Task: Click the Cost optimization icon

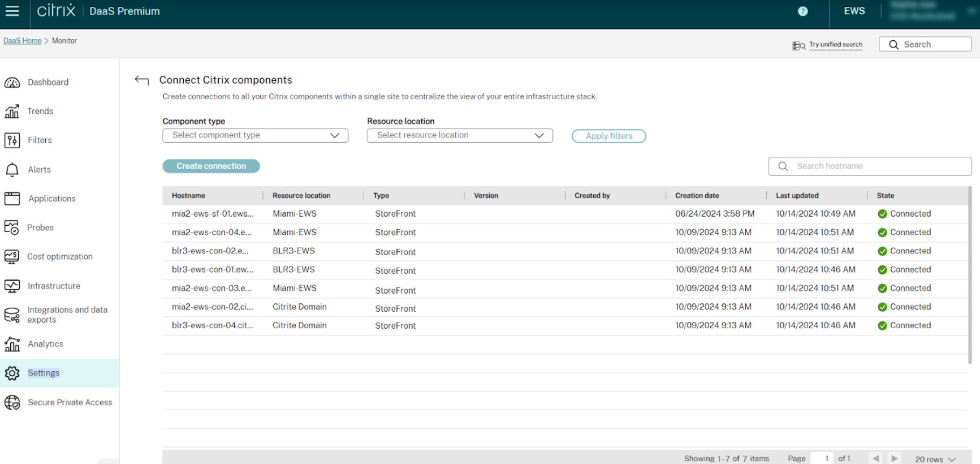Action: 12,257
